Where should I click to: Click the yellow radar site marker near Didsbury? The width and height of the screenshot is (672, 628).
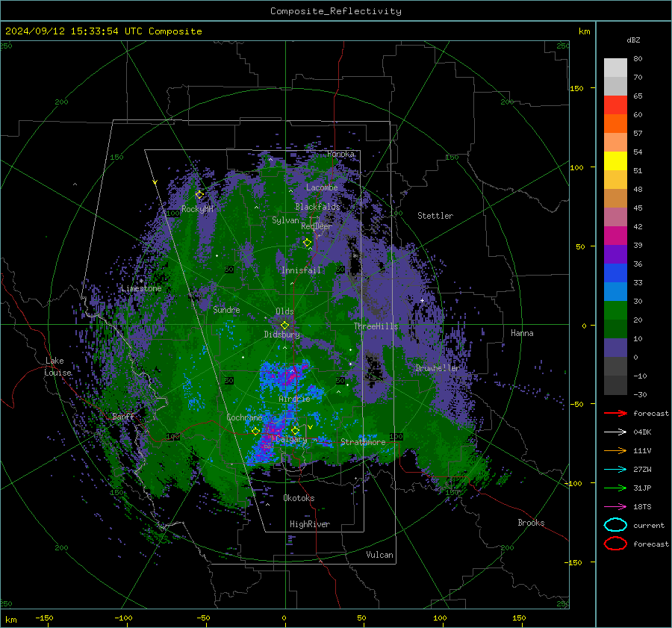pos(284,326)
